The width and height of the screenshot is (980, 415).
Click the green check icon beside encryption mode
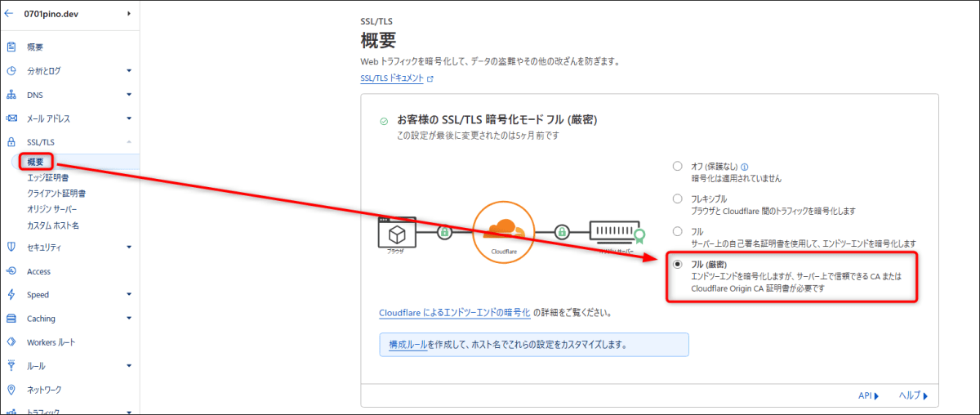tap(384, 121)
